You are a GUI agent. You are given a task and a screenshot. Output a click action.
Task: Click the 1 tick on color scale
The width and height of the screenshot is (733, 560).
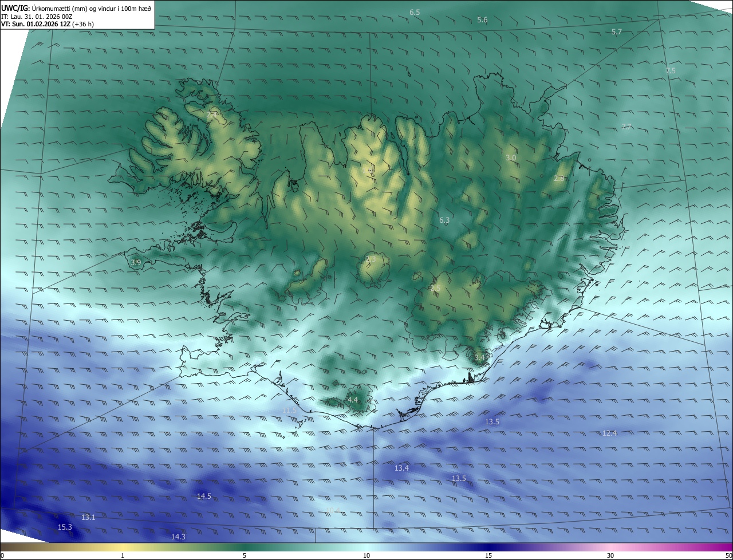(x=123, y=555)
